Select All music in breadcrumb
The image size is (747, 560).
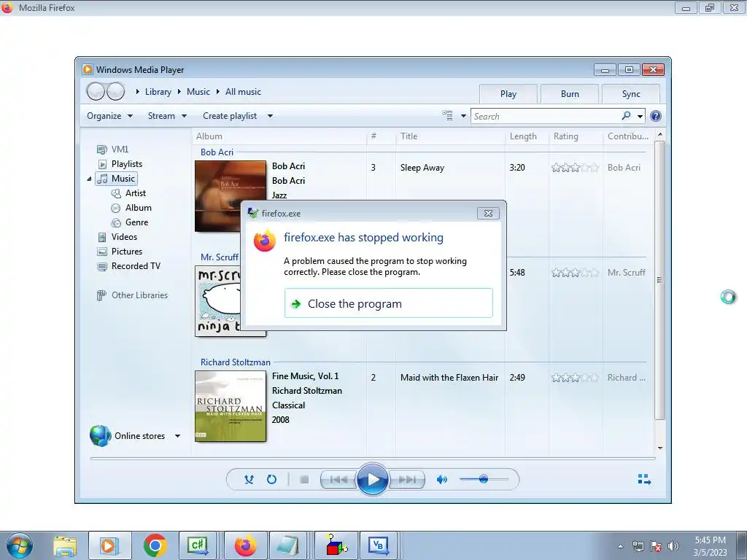pyautogui.click(x=243, y=92)
